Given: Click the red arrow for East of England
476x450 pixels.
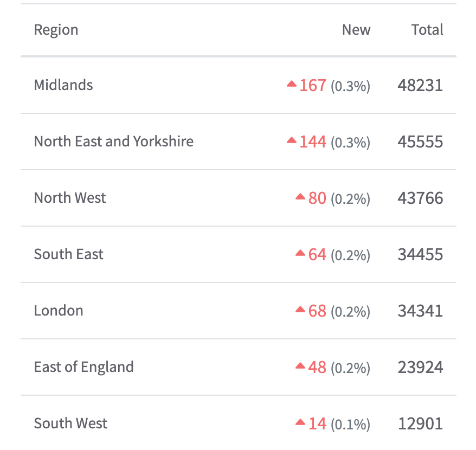Looking at the screenshot, I should [300, 366].
